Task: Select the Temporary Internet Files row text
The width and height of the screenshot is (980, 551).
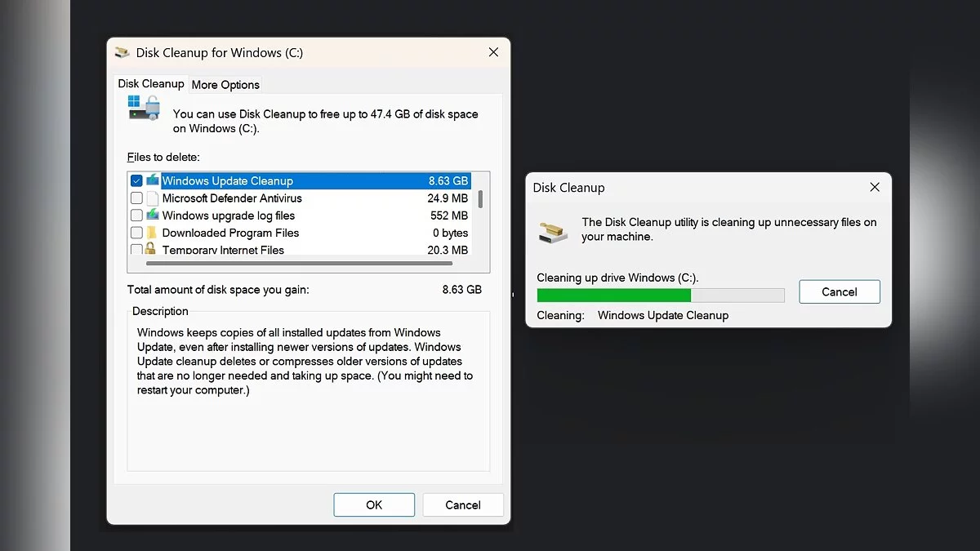Action: 223,250
